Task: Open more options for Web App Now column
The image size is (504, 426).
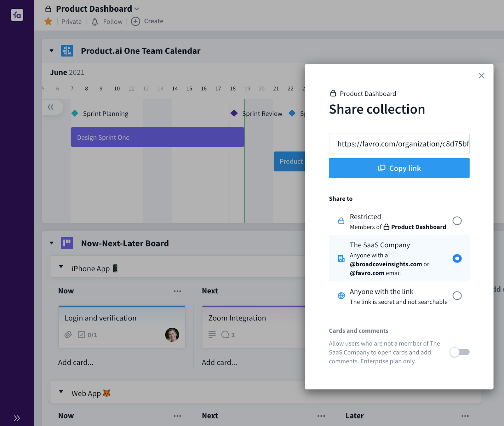Action: [x=177, y=416]
